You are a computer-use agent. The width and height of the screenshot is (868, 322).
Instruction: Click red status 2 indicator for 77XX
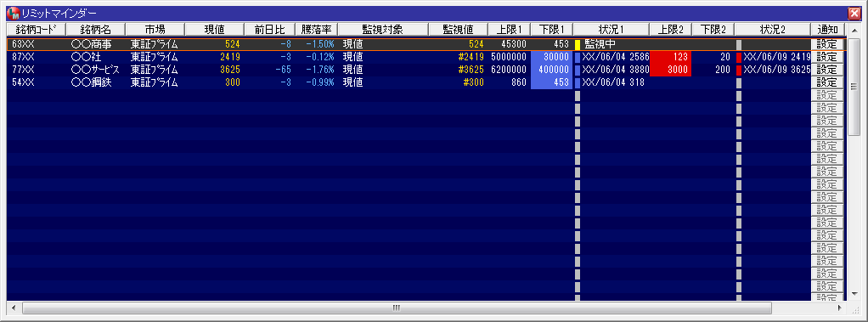tap(738, 70)
